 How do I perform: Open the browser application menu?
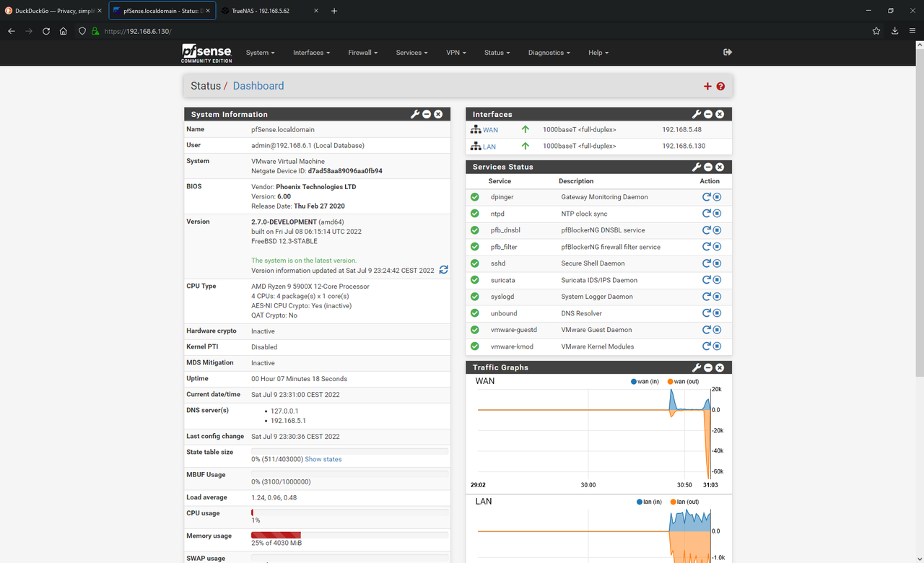912,31
